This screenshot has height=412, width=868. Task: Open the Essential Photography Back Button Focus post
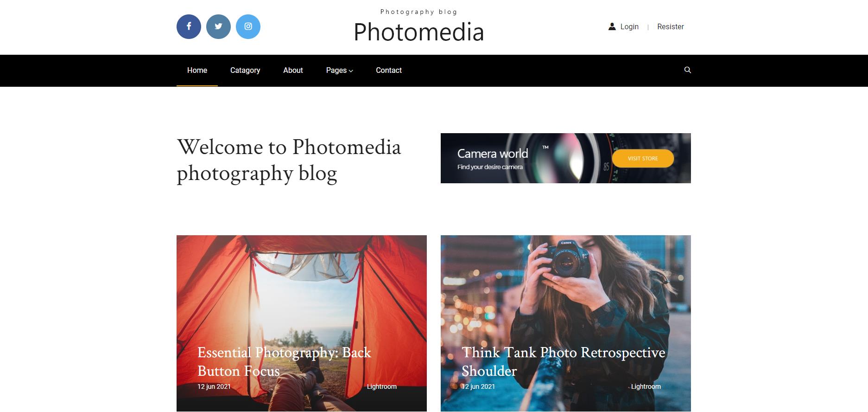[284, 361]
